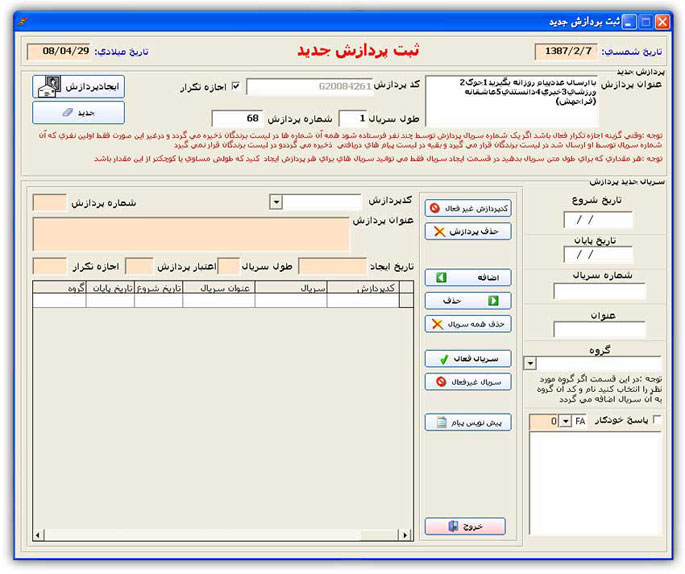Open the کدپردازش dropdown arrow
Image resolution: width=685 pixels, height=574 pixels.
click(276, 202)
